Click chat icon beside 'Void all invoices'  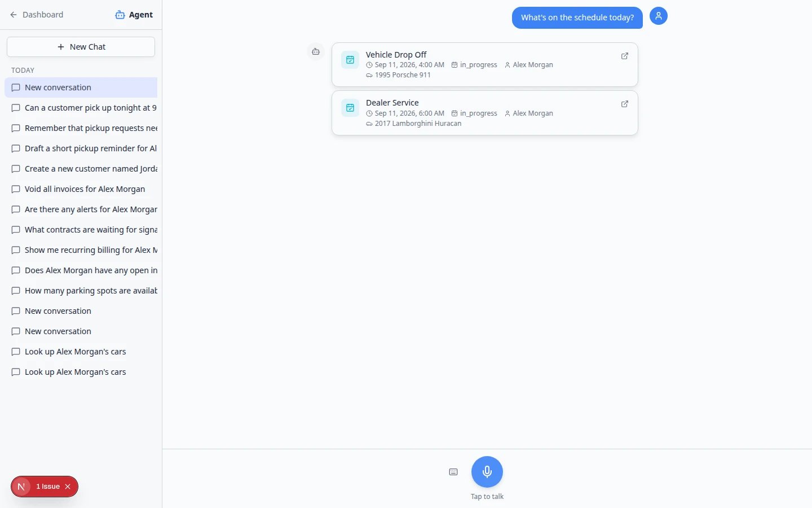pos(16,189)
